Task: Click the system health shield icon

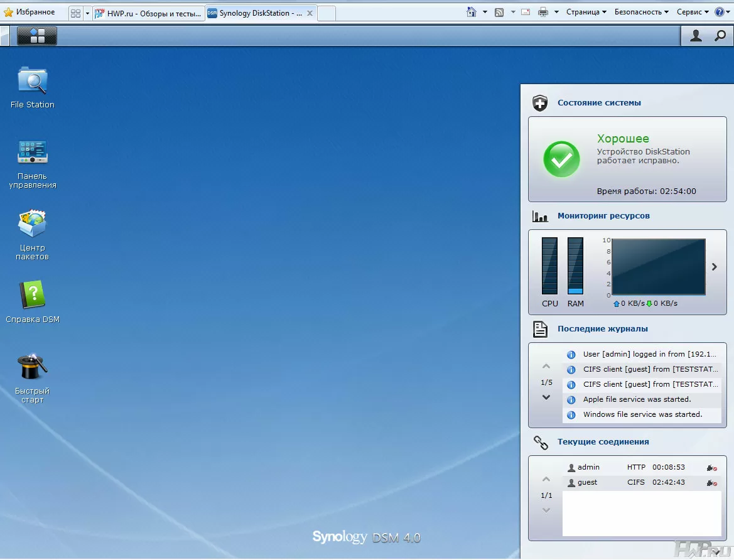Action: (x=540, y=103)
